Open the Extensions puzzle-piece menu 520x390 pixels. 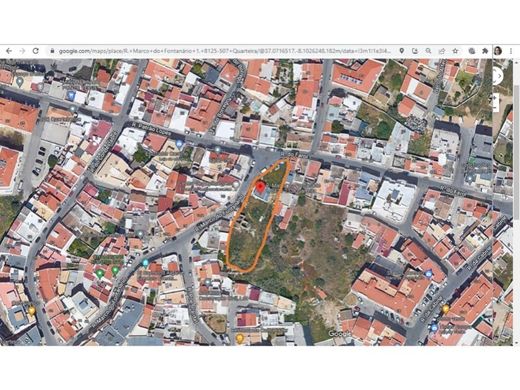(x=485, y=51)
